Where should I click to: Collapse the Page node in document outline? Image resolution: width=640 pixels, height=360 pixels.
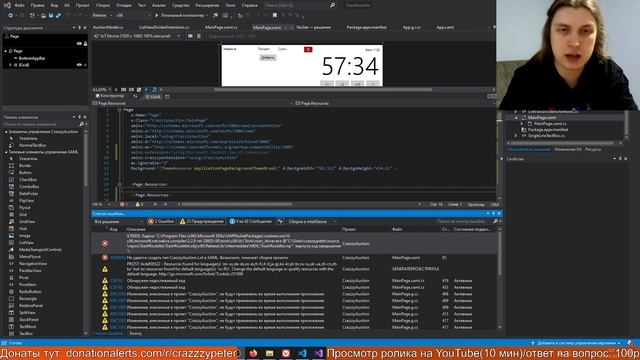pos(5,51)
